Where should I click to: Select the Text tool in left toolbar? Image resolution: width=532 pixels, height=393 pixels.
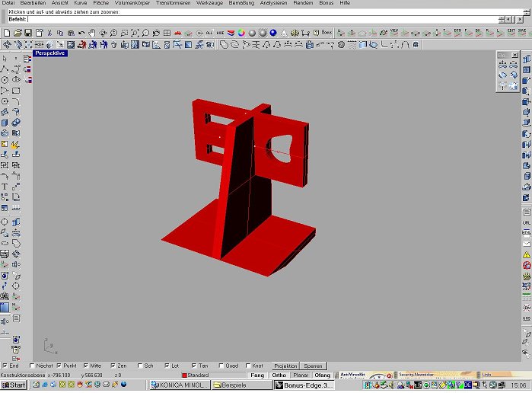5,186
